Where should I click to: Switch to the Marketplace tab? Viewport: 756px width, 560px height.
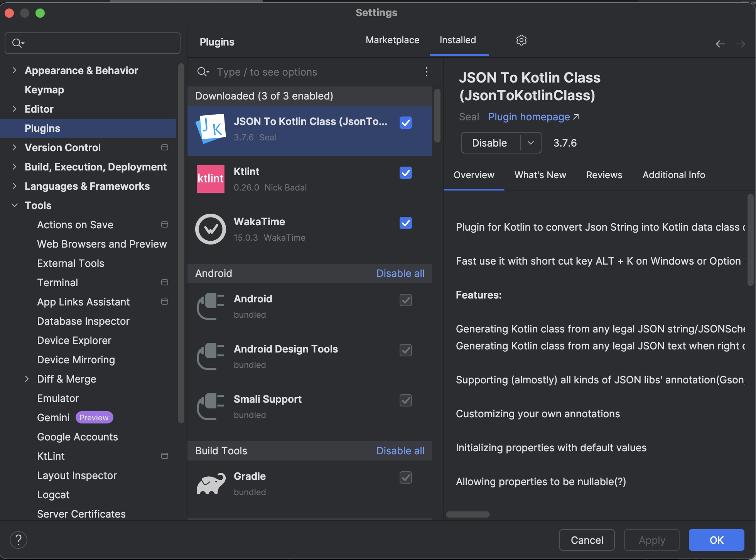[x=392, y=40]
